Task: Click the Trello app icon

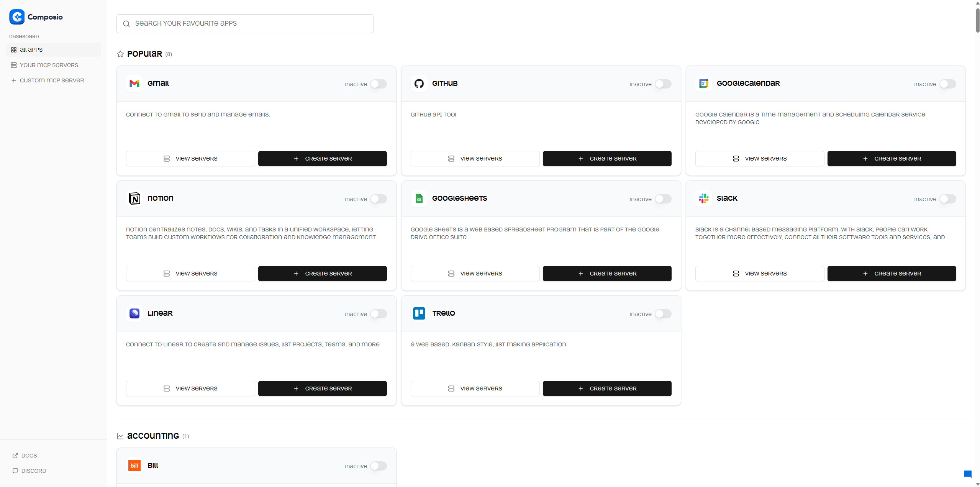Action: pos(419,313)
